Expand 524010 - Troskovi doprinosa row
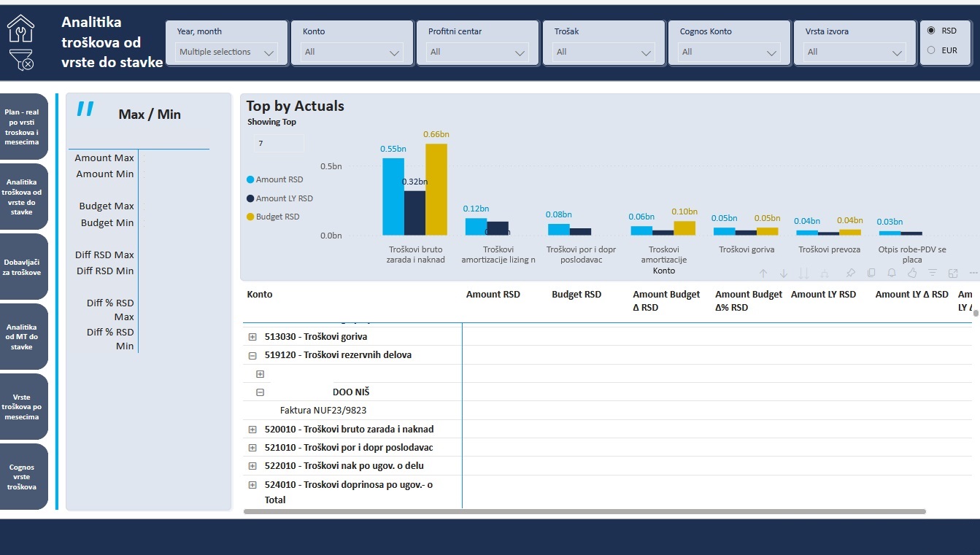 click(x=252, y=485)
